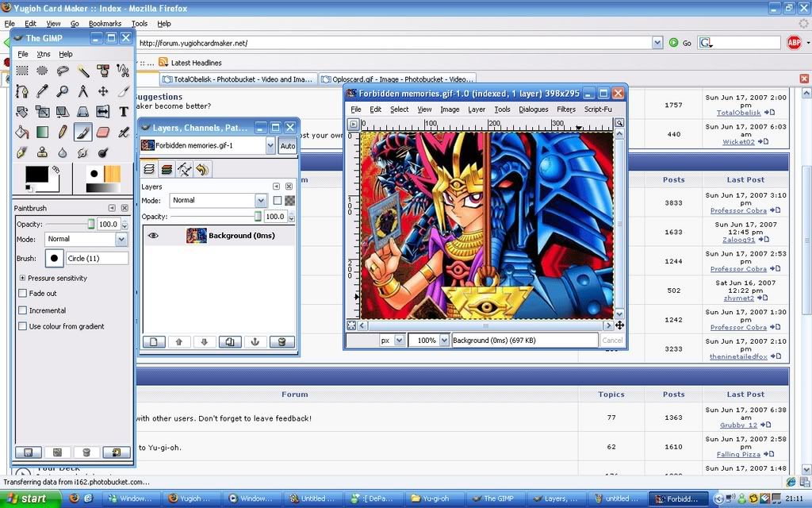Enable the Incremental checkbox
This screenshot has height=508, width=812.
point(22,310)
